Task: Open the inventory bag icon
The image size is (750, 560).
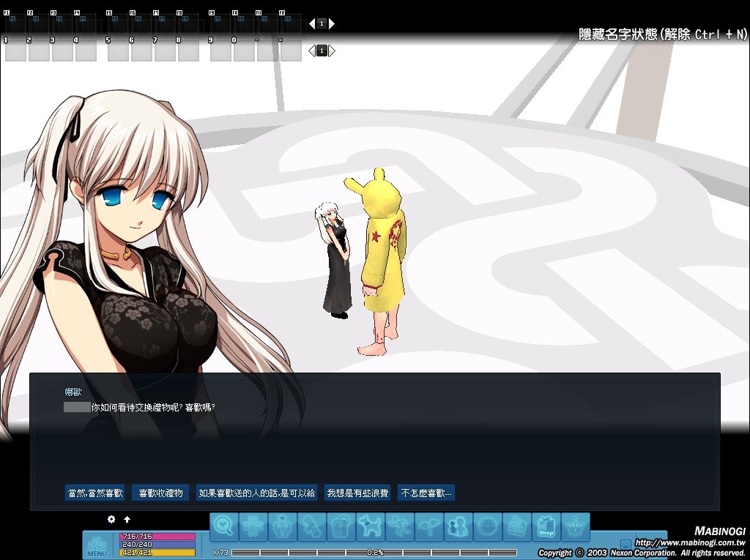Action: pos(341,526)
